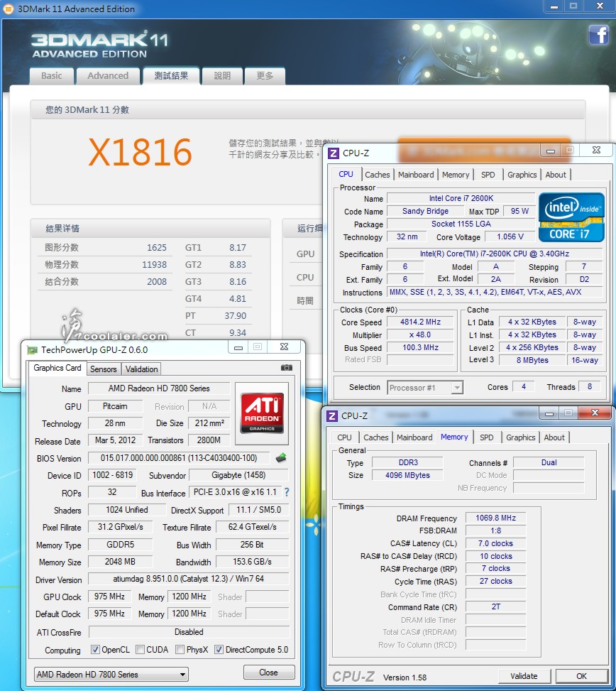Open Mainboard tab in upper CPU-Z window
Screen dimensions: 616x691
tap(416, 175)
